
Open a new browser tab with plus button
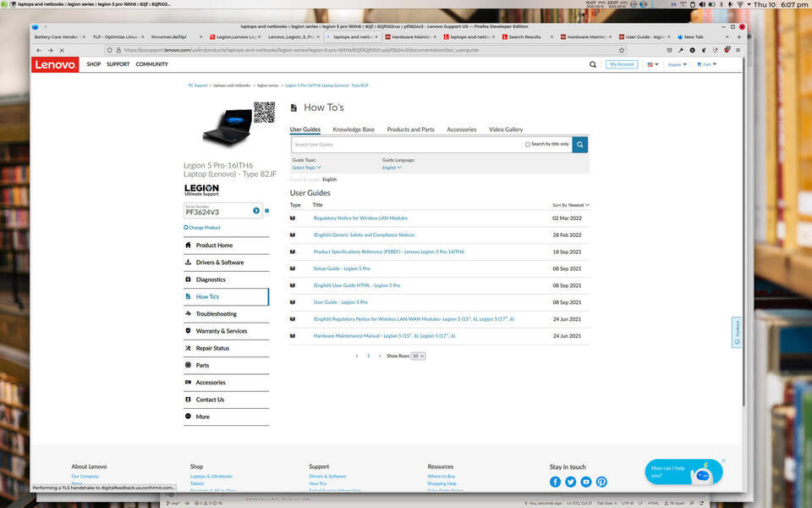pyautogui.click(x=739, y=37)
